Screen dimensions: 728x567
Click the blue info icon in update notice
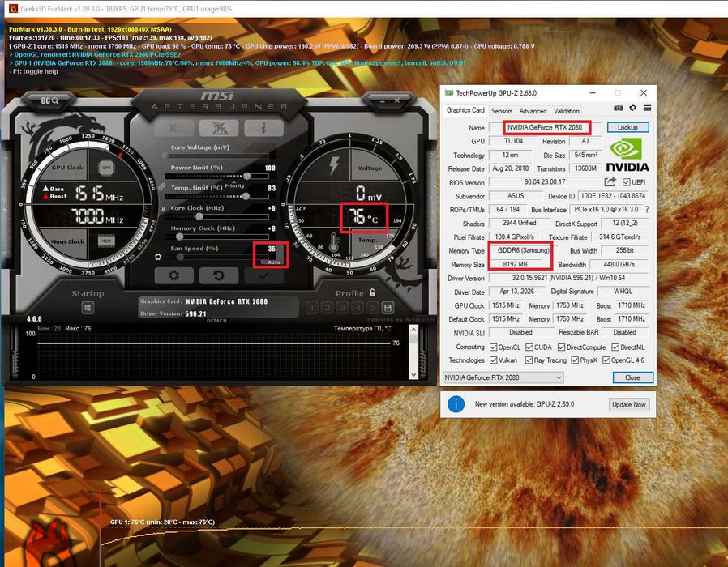[456, 404]
